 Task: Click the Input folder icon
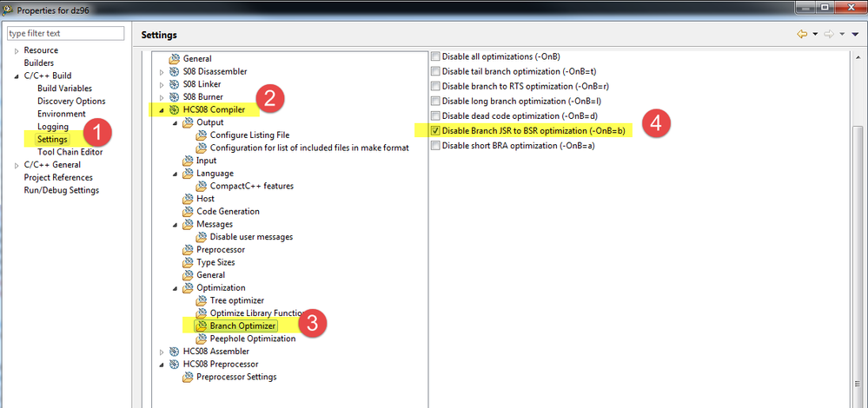pyautogui.click(x=189, y=161)
